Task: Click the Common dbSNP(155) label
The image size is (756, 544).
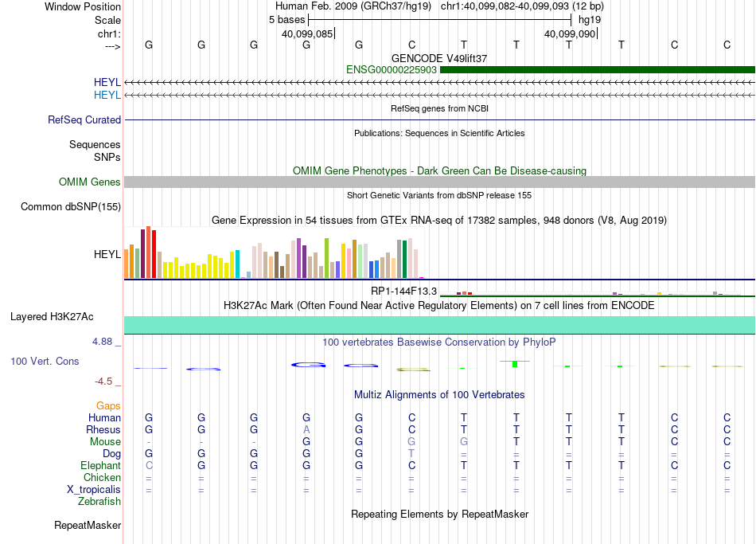Action: tap(71, 206)
